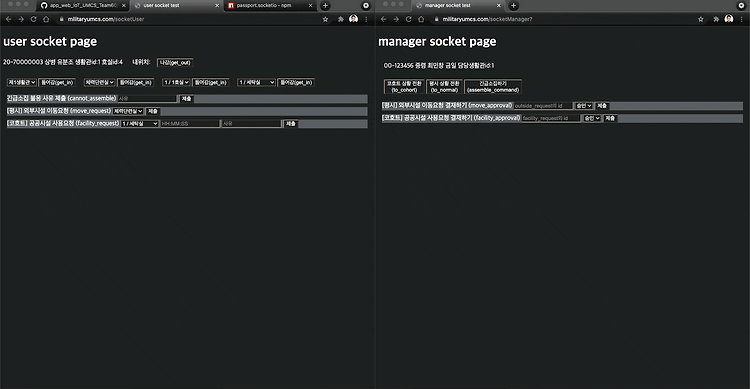This screenshot has width=750, height=389.
Task: Open extensions puzzle icon in left browser
Action: click(x=341, y=19)
